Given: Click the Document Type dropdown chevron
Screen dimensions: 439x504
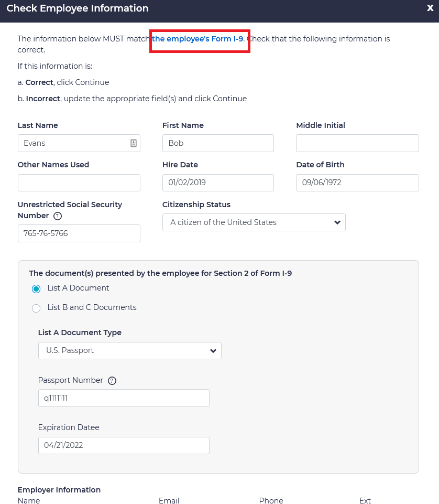Looking at the screenshot, I should (213, 350).
